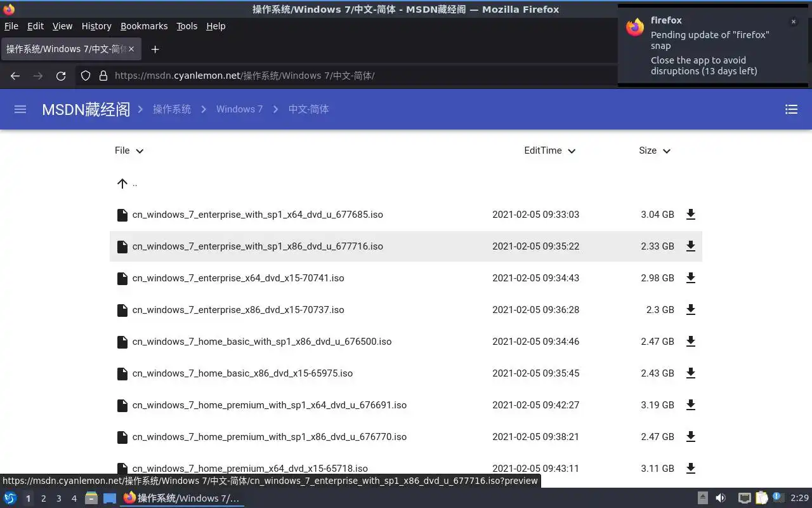Sort the list by File column
Screen dimensions: 812x508
click(x=129, y=150)
